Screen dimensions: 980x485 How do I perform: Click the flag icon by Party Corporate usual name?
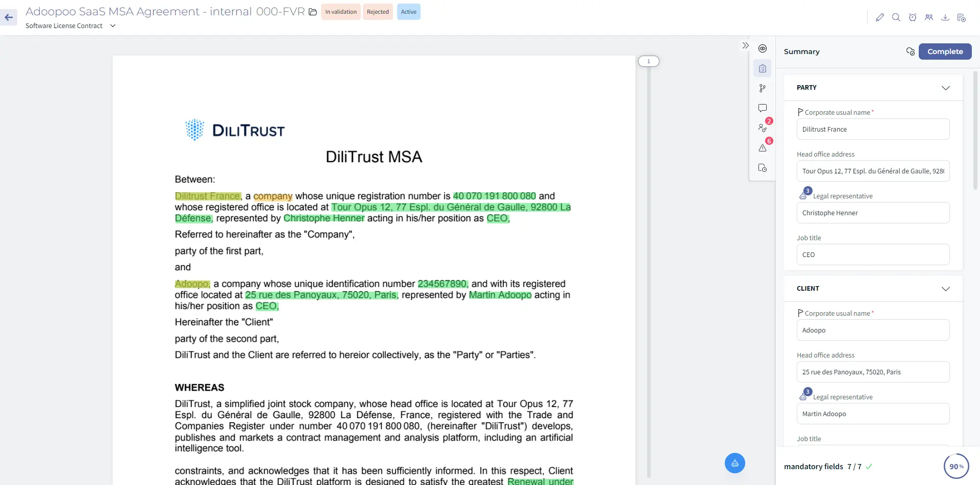pyautogui.click(x=800, y=112)
